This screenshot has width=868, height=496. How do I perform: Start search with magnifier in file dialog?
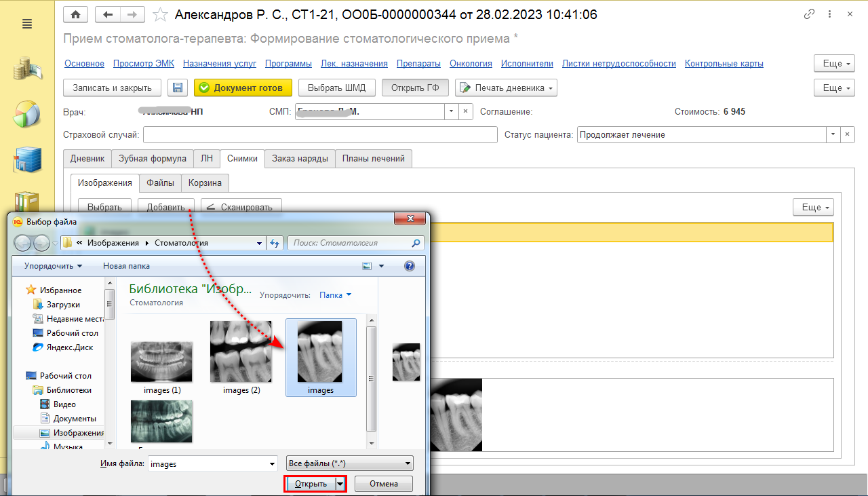tap(416, 243)
